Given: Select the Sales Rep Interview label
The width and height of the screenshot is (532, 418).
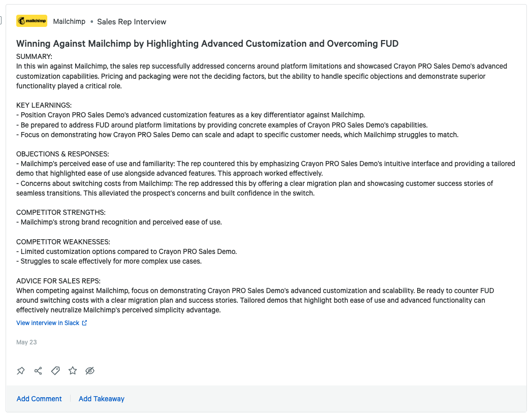Looking at the screenshot, I should (x=132, y=22).
